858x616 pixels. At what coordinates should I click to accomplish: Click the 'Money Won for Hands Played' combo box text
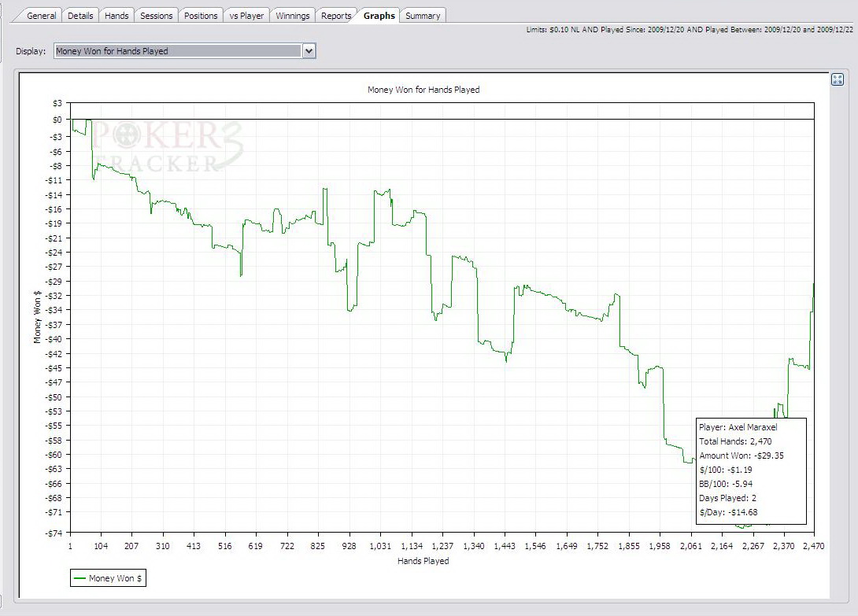point(177,51)
